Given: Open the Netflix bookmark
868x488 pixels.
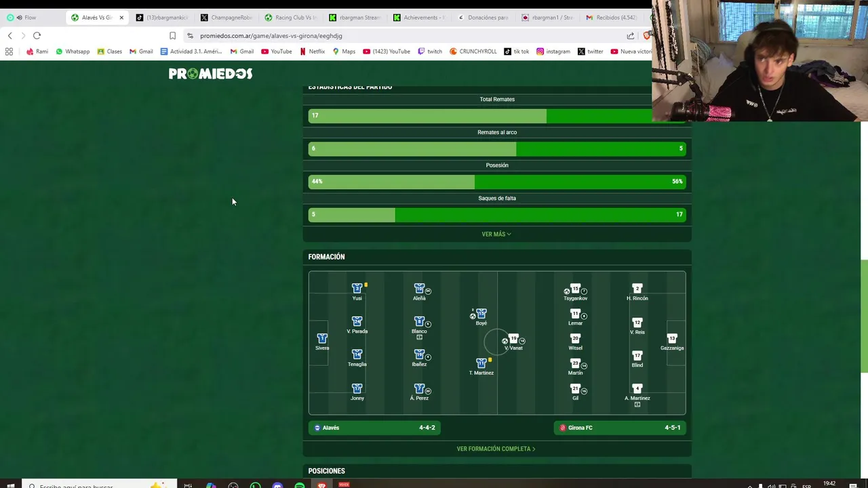Looking at the screenshot, I should point(312,52).
